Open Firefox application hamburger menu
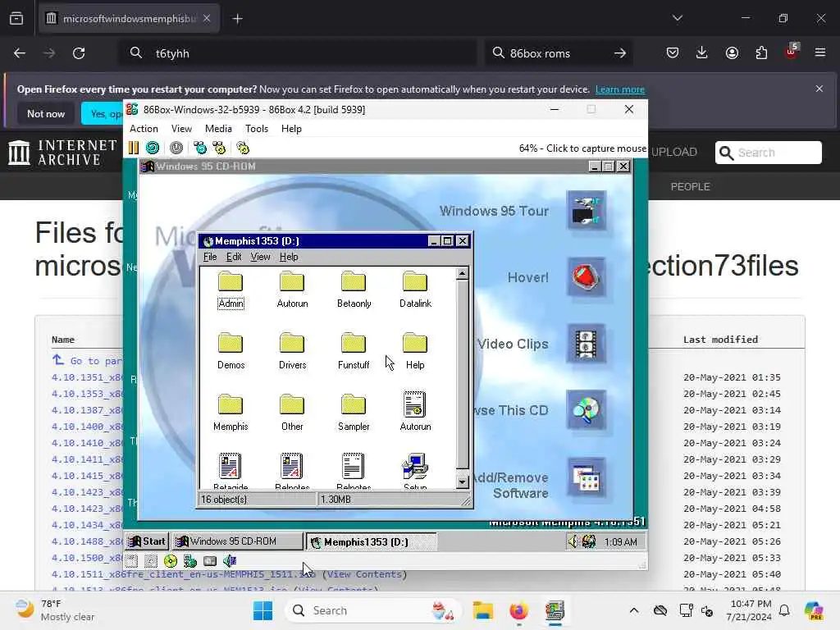840x630 pixels. [820, 52]
